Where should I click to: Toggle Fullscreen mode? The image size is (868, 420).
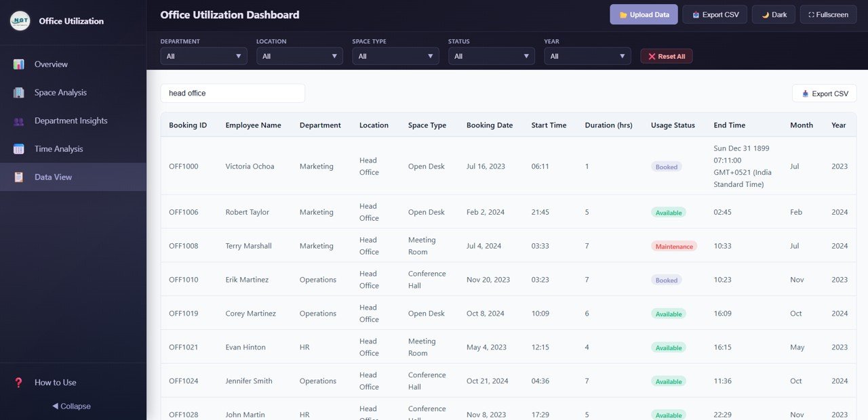coord(828,14)
